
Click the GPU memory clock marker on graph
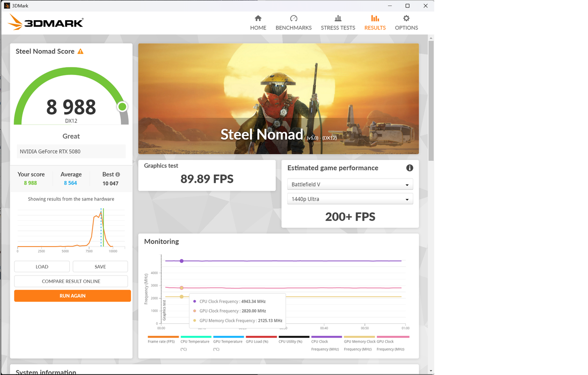182,297
